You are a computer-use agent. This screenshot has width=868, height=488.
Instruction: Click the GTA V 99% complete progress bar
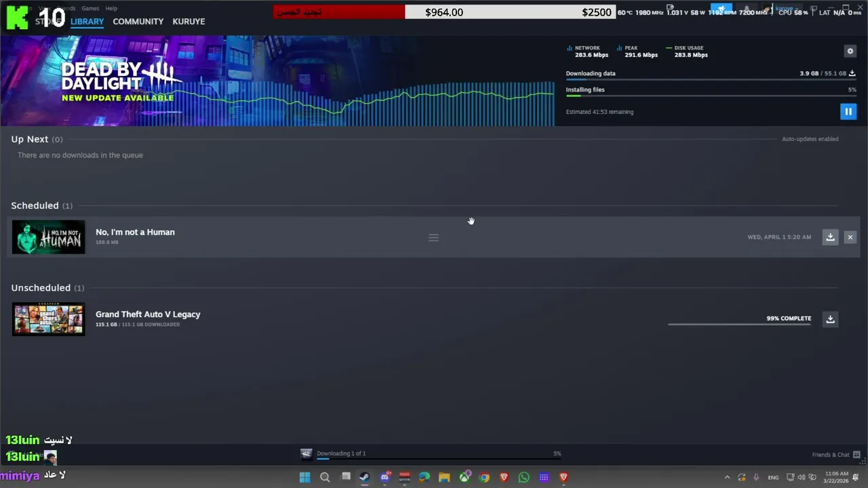[x=739, y=324]
